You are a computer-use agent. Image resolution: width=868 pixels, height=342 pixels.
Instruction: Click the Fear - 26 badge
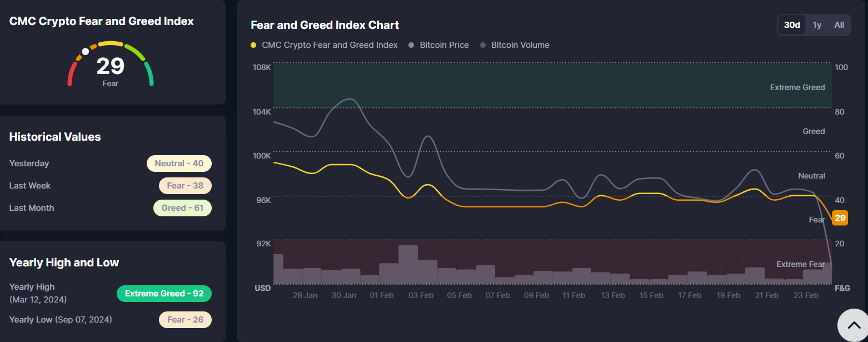[x=185, y=320]
